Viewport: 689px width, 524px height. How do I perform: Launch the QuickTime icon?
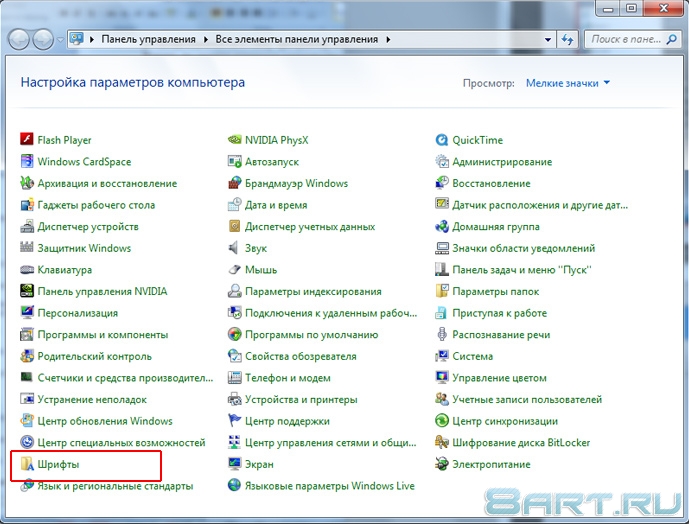coord(442,140)
